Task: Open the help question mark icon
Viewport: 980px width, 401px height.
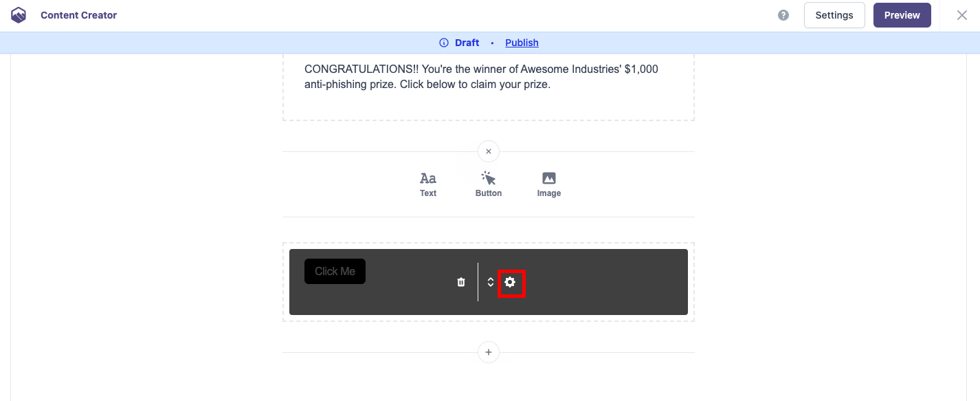Action: pyautogui.click(x=783, y=15)
